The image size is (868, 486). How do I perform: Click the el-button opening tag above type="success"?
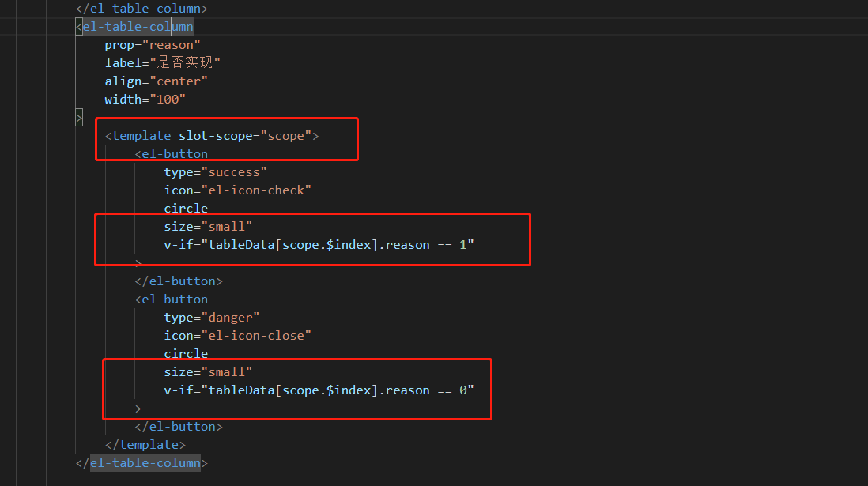(x=171, y=154)
